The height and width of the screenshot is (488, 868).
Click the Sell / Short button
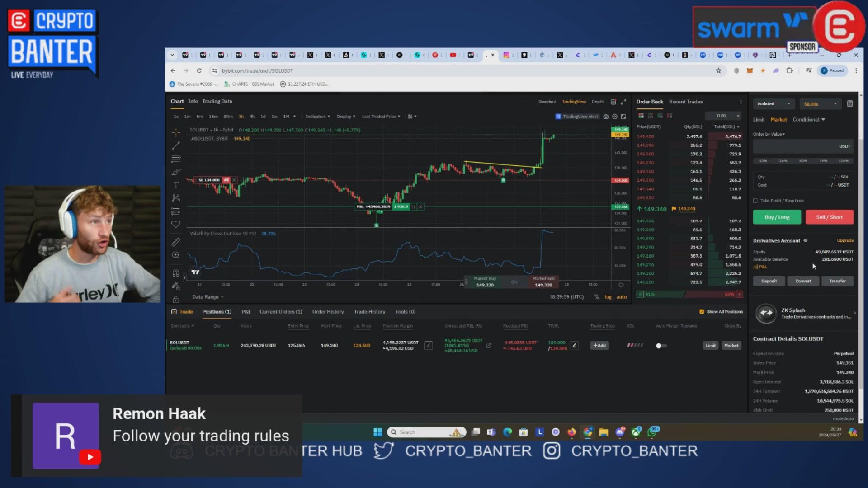[x=829, y=217]
